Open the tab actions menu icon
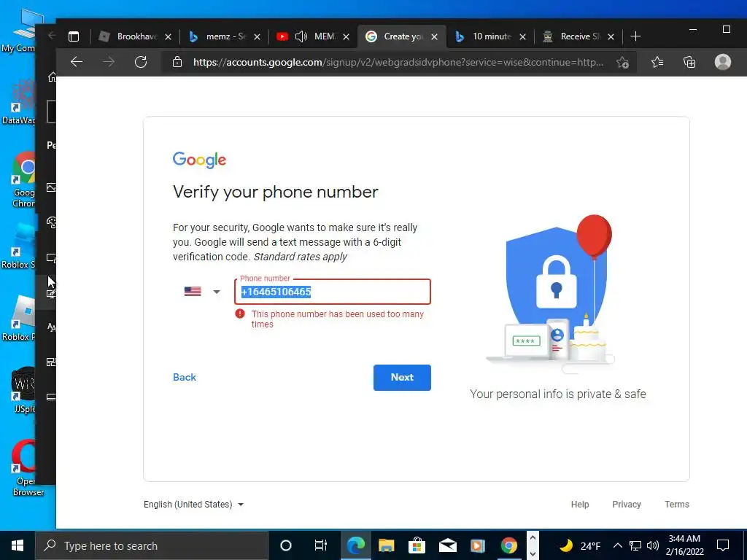This screenshot has height=560, width=747. point(74,36)
